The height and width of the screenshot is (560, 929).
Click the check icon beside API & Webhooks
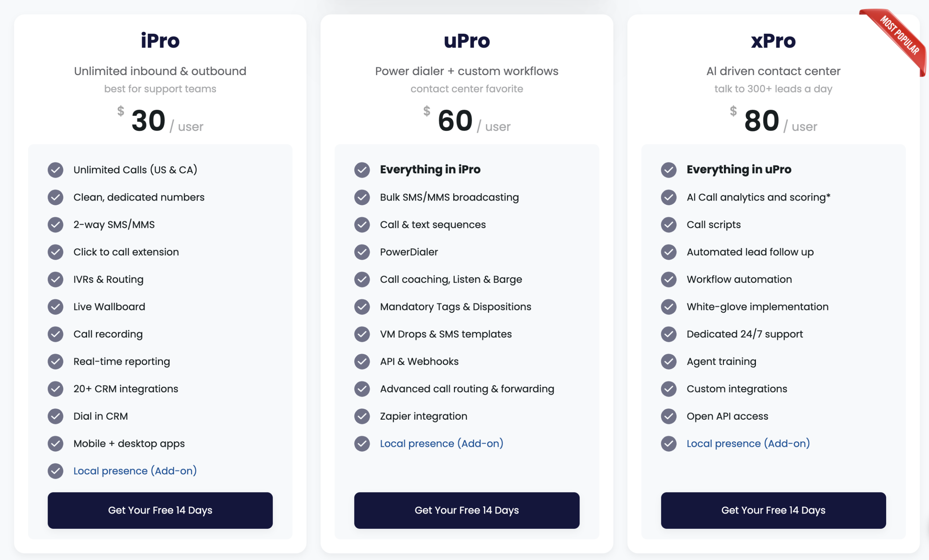point(362,362)
